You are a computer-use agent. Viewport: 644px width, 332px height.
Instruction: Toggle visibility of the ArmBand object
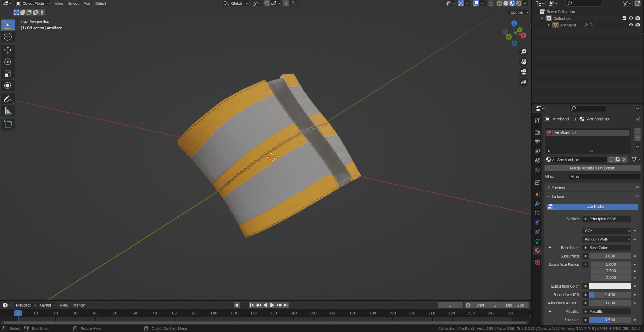[x=631, y=25]
